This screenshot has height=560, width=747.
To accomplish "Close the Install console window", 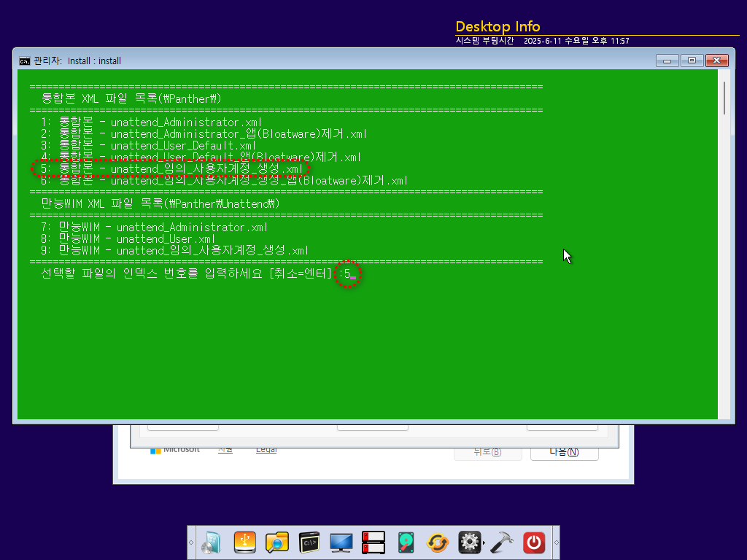I will coord(716,61).
